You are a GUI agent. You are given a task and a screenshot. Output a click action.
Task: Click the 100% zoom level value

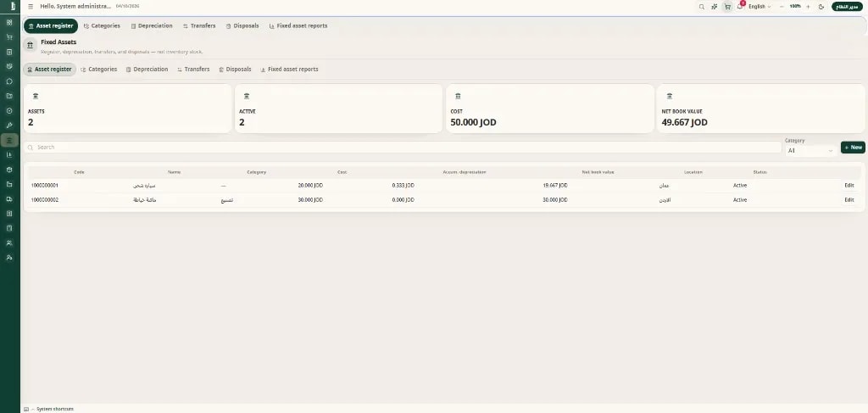coord(795,7)
